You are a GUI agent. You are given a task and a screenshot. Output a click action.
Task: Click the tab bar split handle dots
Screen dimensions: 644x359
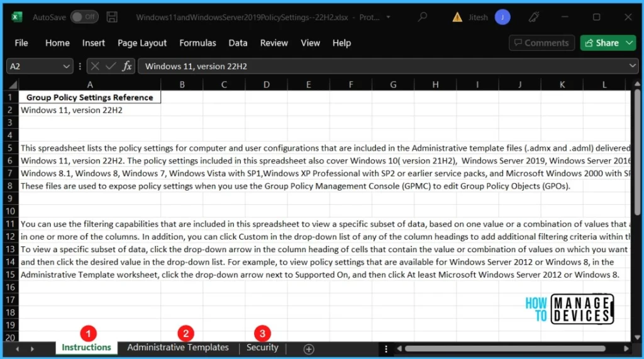pos(386,349)
